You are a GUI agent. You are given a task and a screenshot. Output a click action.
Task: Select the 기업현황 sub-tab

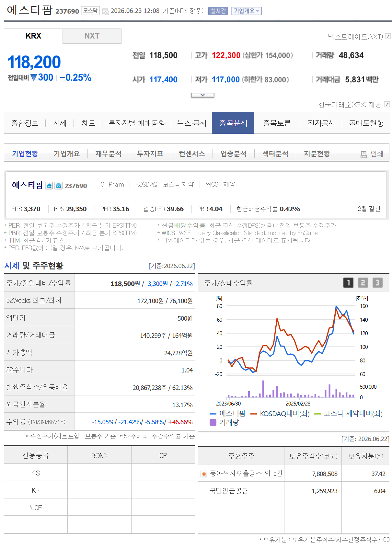click(x=25, y=154)
